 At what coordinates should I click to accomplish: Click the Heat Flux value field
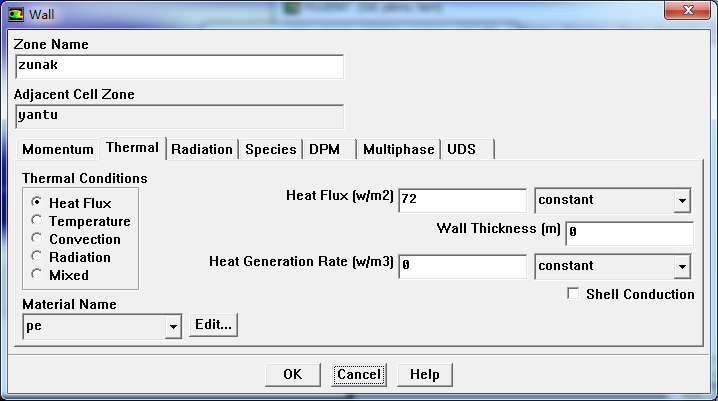coord(462,200)
